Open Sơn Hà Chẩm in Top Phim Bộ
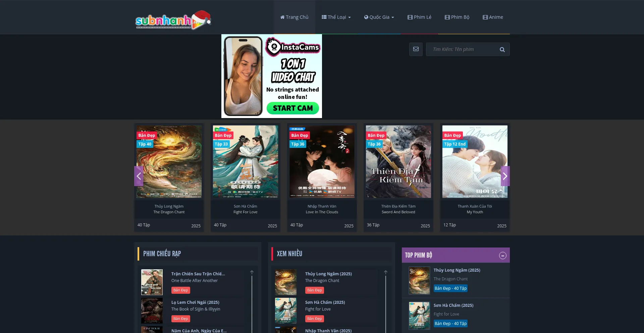This screenshot has height=333, width=644. click(453, 305)
